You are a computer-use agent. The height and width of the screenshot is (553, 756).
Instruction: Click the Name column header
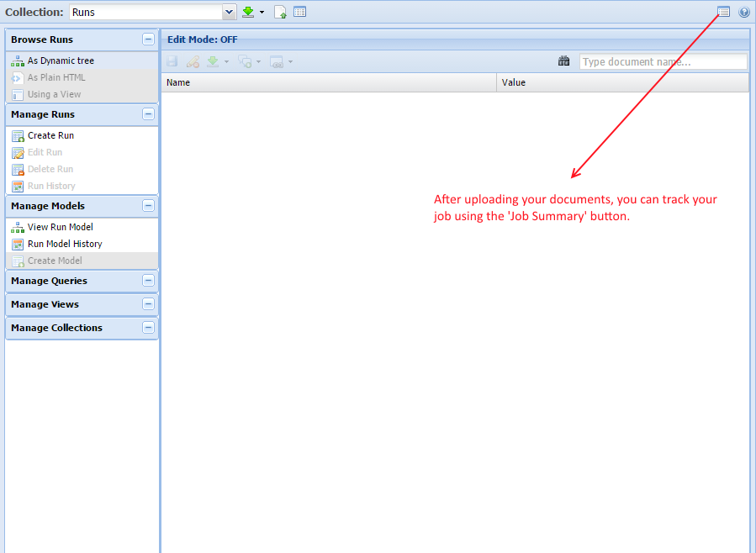pos(329,82)
